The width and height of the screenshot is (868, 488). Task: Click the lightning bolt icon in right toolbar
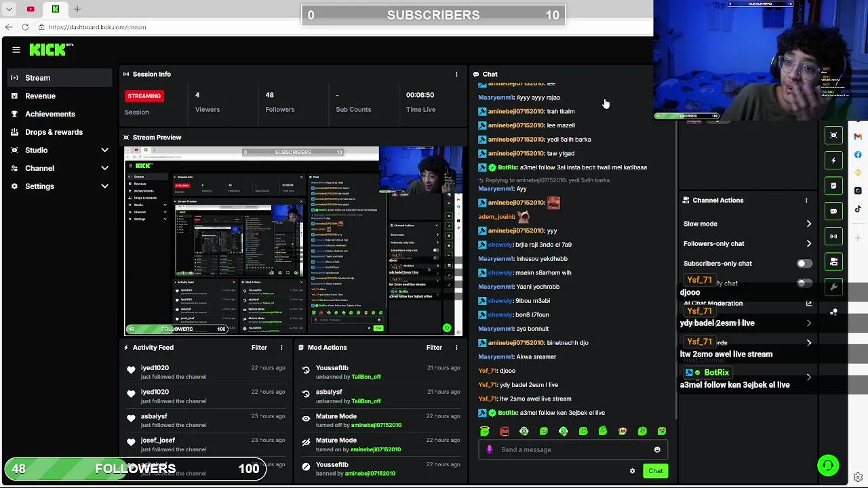tap(833, 161)
